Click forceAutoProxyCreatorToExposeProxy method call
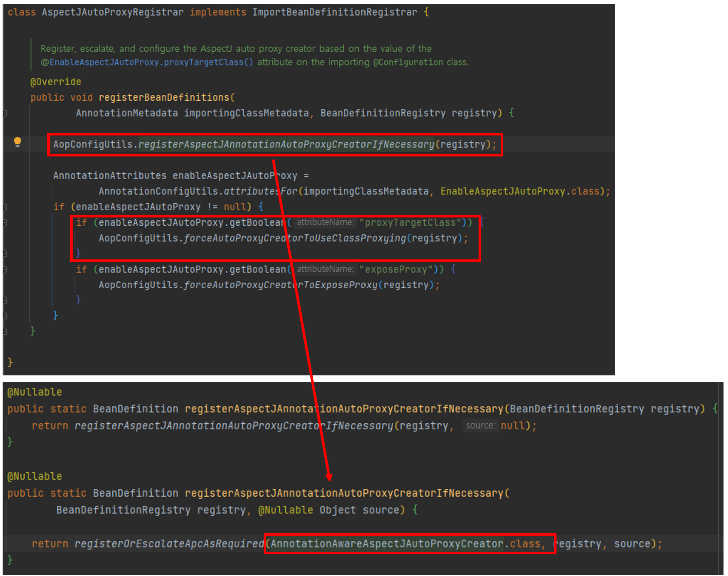Image resolution: width=728 pixels, height=576 pixels. [280, 285]
